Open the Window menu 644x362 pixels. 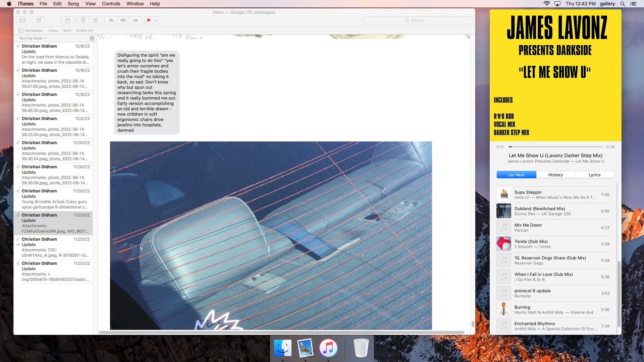[135, 4]
